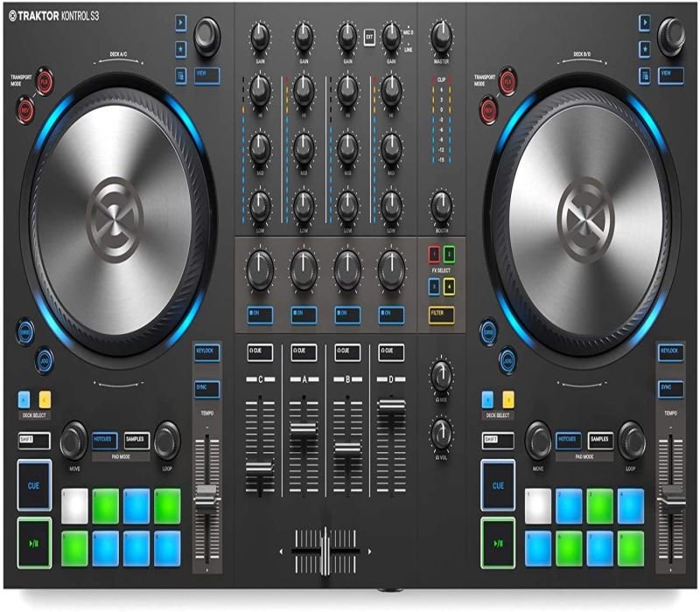Hit the large CUE button on right deck

(498, 485)
